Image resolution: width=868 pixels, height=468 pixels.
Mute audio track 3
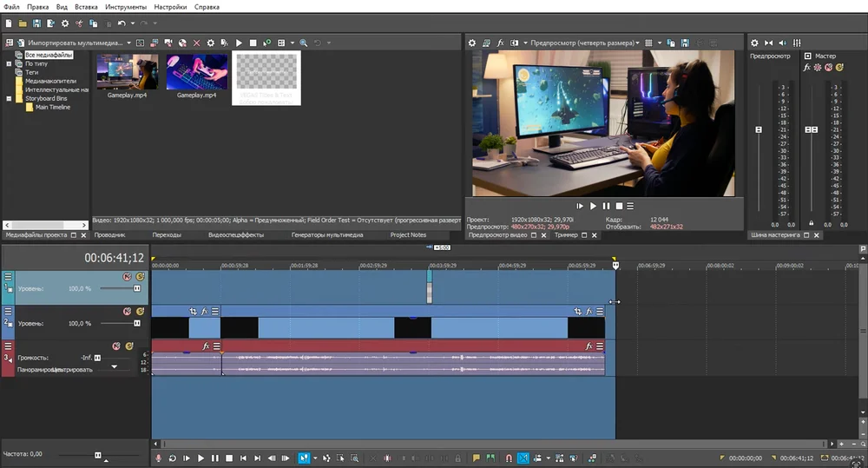(115, 346)
